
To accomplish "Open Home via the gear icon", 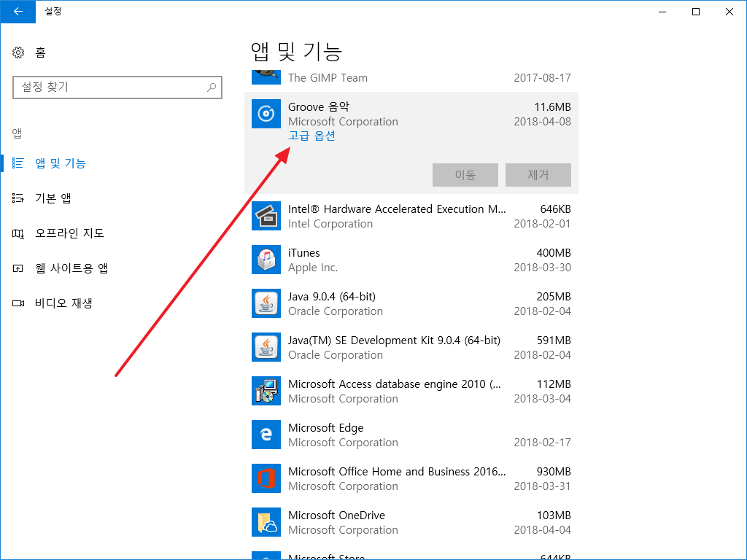I will [18, 52].
